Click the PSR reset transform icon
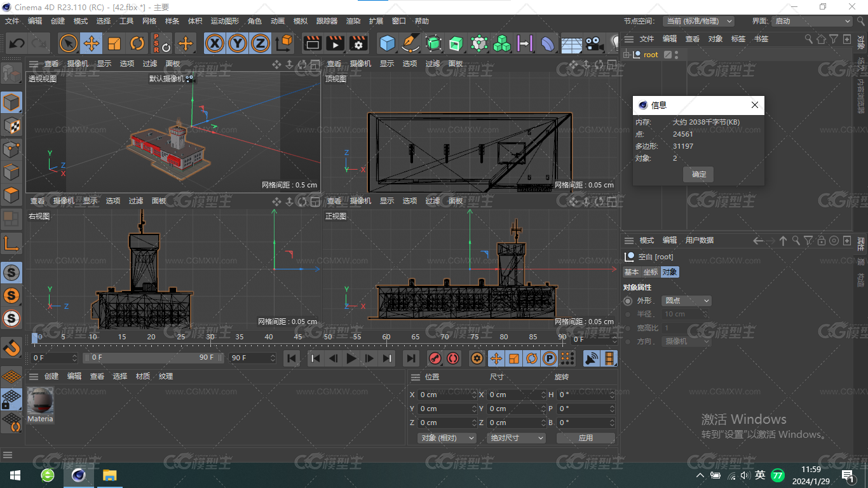Screen dimensions: 868x488 tap(161, 43)
